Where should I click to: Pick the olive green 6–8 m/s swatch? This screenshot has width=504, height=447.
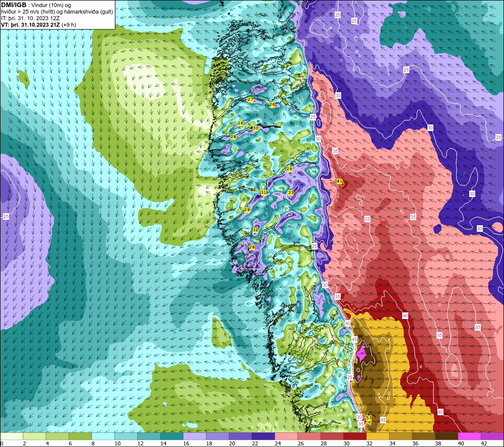tap(80, 436)
